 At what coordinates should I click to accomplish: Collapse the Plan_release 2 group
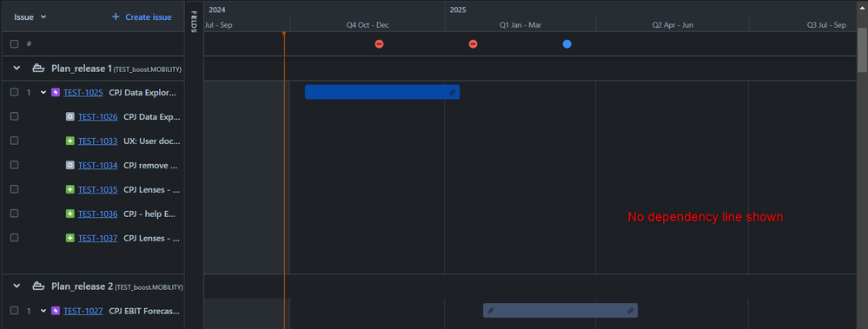pyautogui.click(x=17, y=286)
